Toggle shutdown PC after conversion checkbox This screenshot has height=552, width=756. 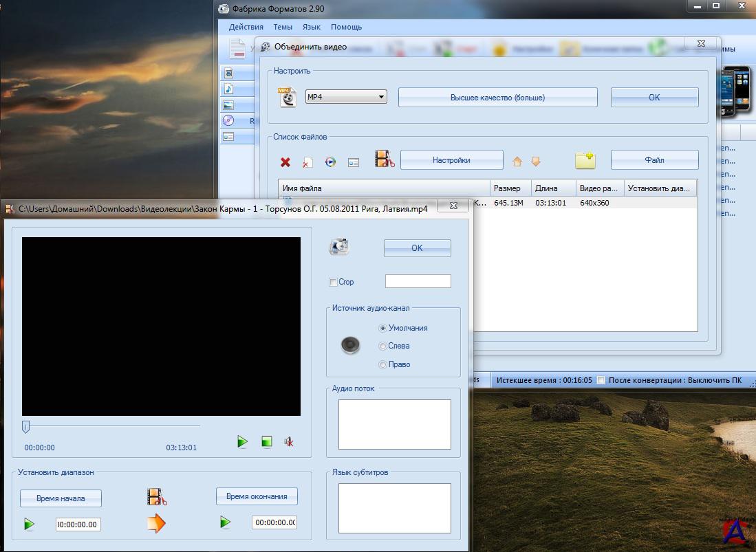click(x=601, y=380)
